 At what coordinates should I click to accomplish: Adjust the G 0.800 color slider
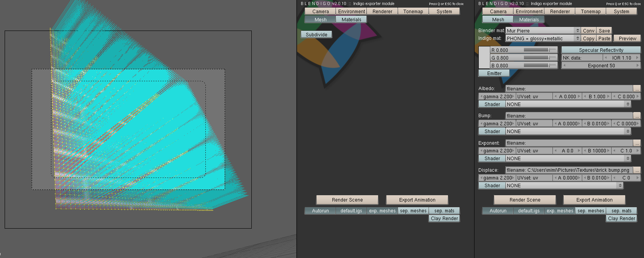coord(524,58)
